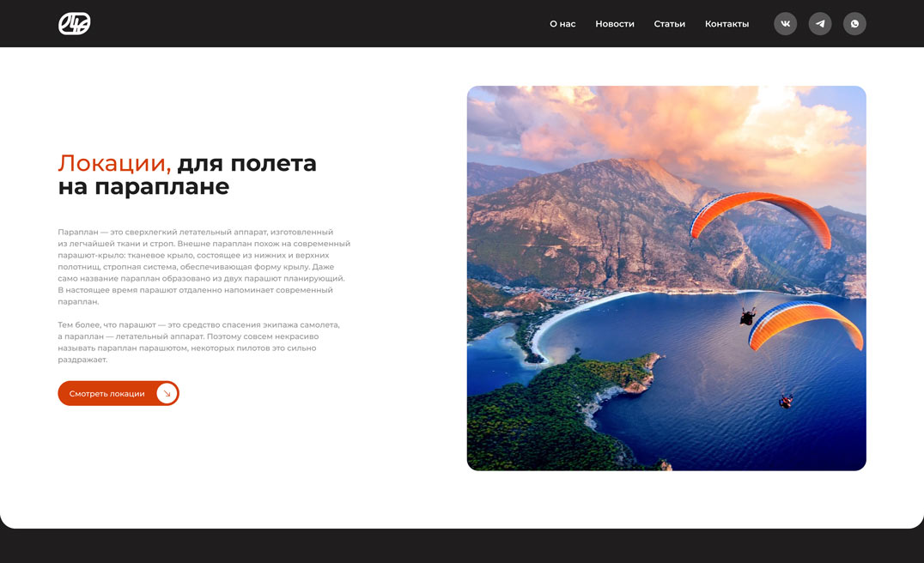The image size is (924, 563).
Task: Click the paragraph starting with "Тем более"
Action: pos(199,342)
